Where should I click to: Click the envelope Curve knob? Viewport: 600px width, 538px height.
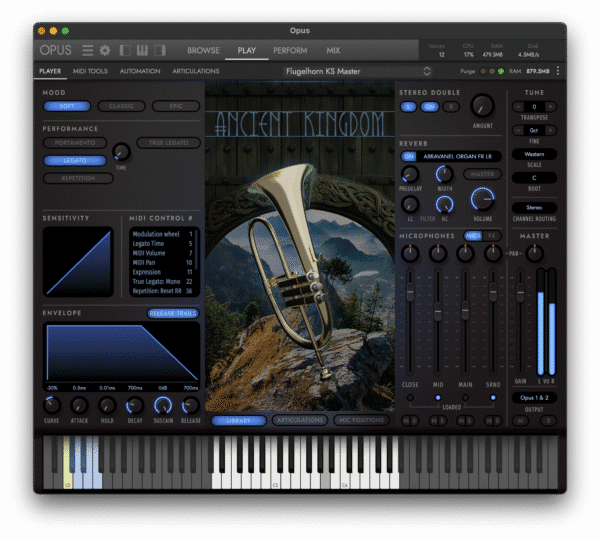[52, 406]
